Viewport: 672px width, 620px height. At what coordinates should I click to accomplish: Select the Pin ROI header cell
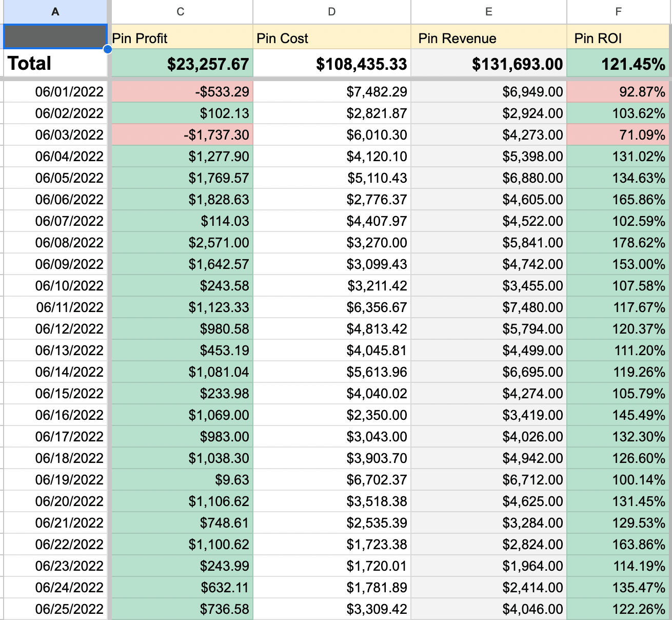[619, 38]
